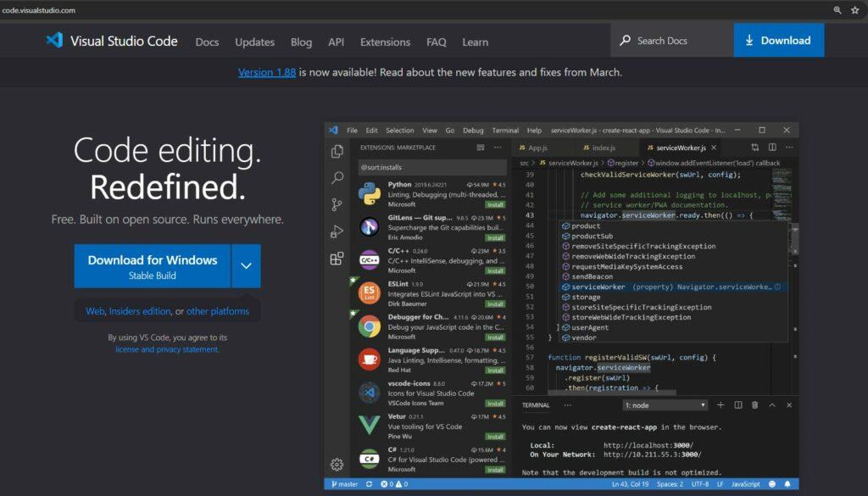Open the license and privacy statement link
868x496 pixels.
pos(167,349)
